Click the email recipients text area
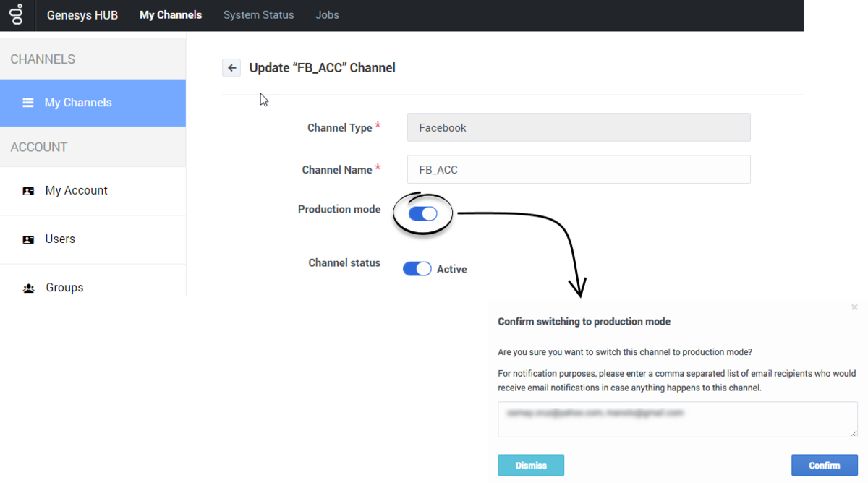The height and width of the screenshot is (483, 868). click(678, 419)
